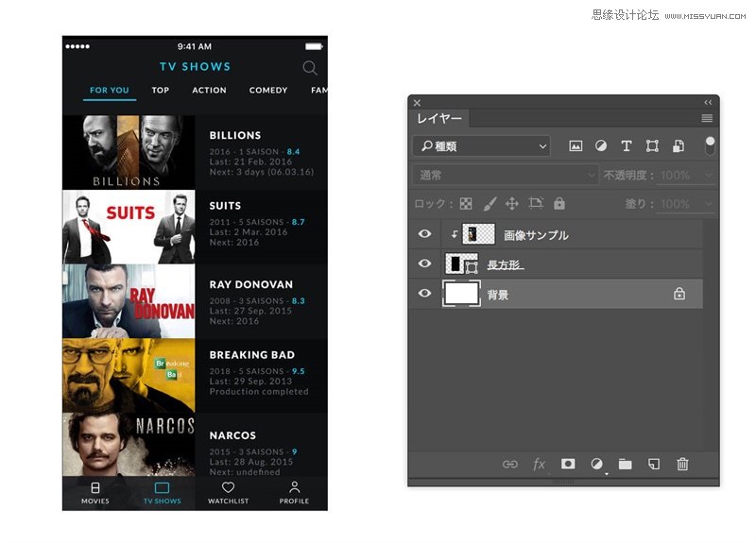Click the Narcos poster thumbnail
The image size is (756, 543).
pyautogui.click(x=129, y=444)
